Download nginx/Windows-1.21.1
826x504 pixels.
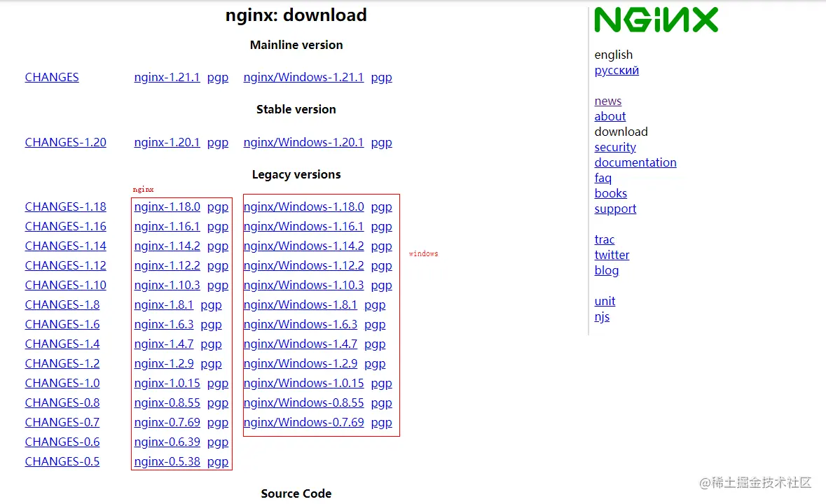(303, 77)
